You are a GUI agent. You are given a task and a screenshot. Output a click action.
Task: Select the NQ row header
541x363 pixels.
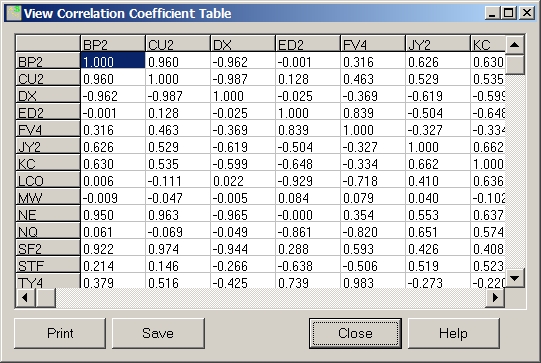click(x=48, y=230)
